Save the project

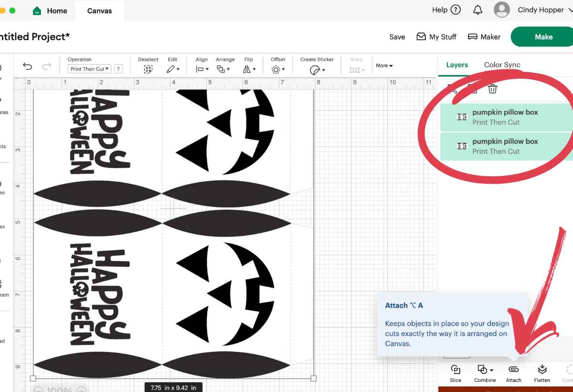(x=397, y=37)
